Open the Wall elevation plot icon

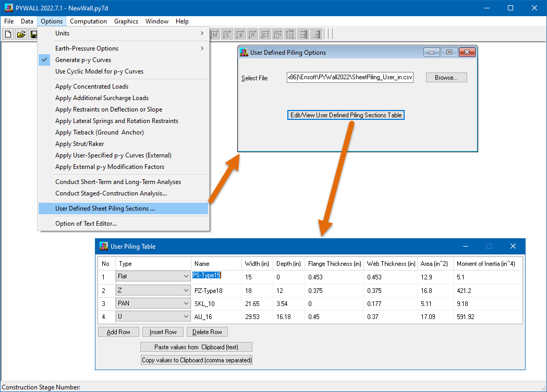tap(290, 34)
